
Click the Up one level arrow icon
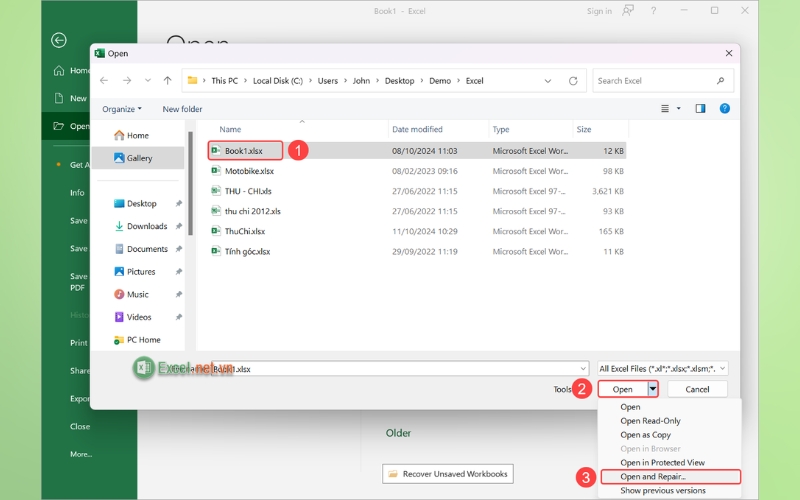pyautogui.click(x=167, y=81)
